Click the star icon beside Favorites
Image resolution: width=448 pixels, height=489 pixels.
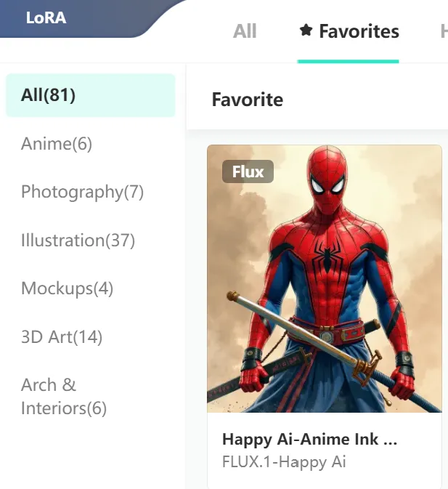(306, 31)
